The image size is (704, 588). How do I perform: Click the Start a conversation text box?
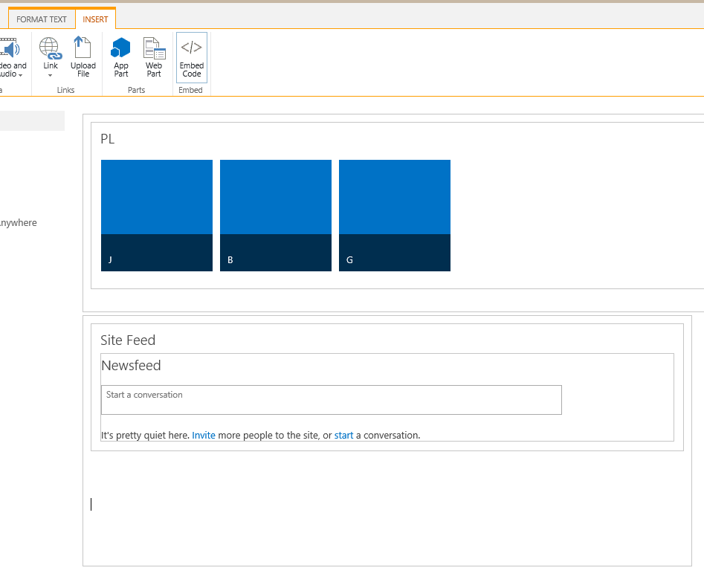331,400
